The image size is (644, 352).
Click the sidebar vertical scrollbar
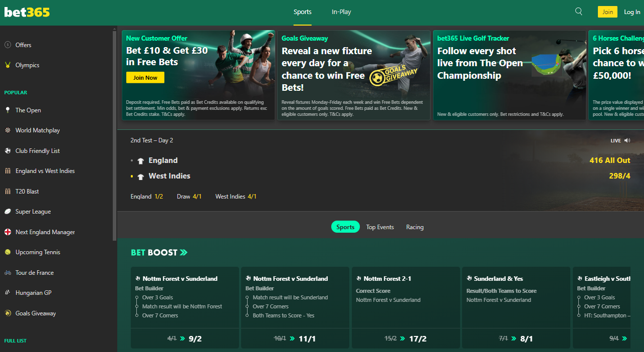tap(115, 135)
